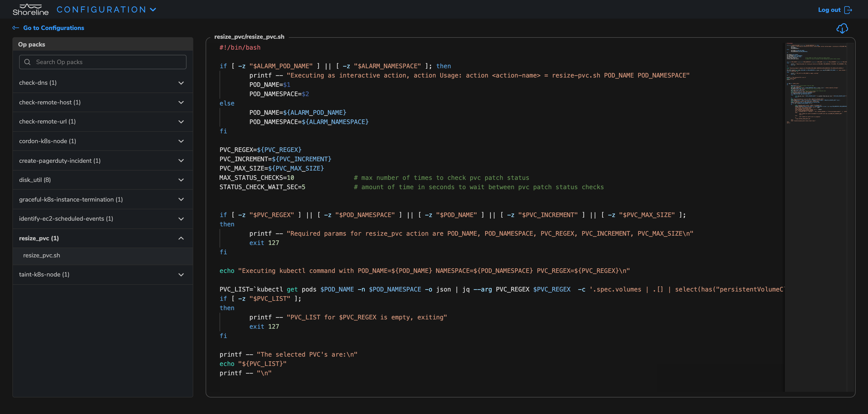Expand the disk_util op pack
Viewport: 868px width, 414px height.
point(181,180)
